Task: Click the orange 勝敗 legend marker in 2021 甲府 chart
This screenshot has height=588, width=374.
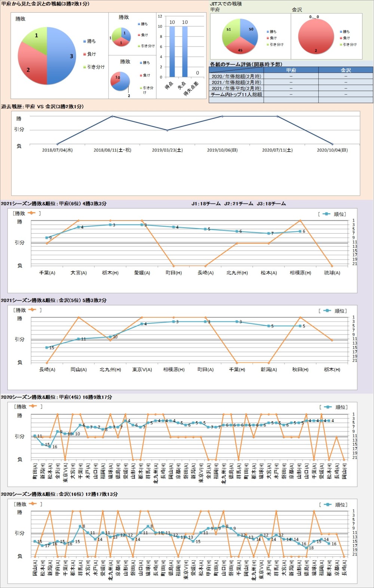Action: (31, 213)
